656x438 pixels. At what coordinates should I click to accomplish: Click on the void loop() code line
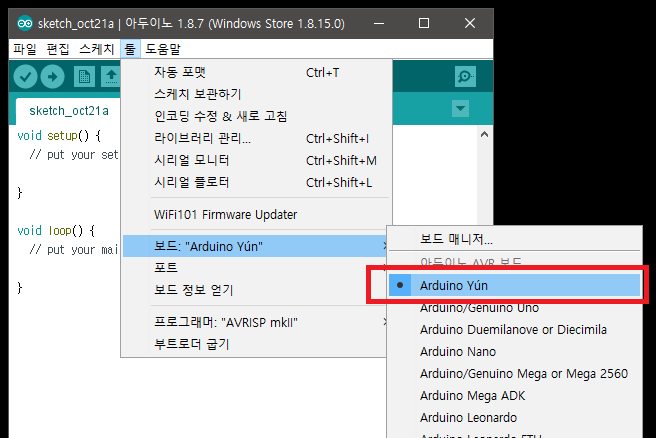tap(56, 231)
